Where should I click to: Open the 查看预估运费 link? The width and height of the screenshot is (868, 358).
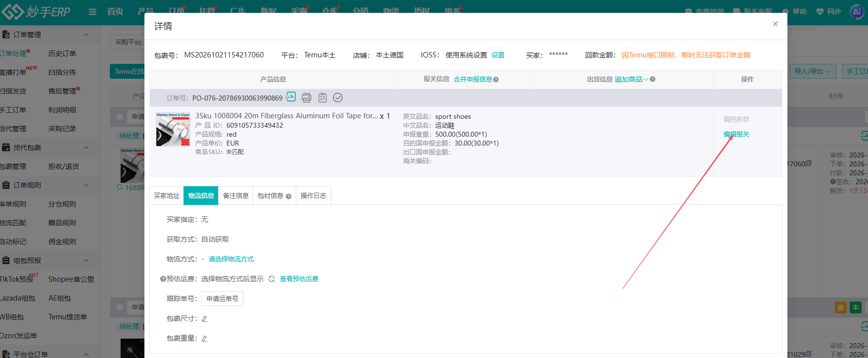click(299, 279)
